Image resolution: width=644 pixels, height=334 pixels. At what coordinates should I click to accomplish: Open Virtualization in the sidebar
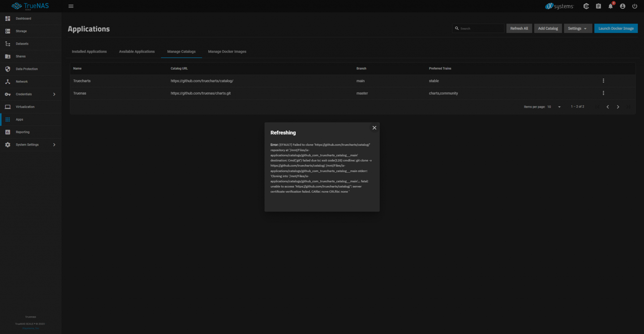tap(25, 107)
